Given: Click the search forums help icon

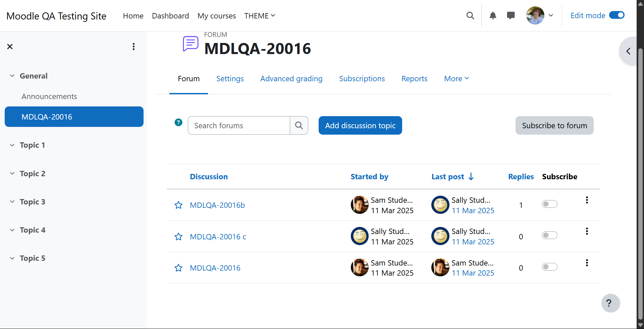Looking at the screenshot, I should 178,123.
